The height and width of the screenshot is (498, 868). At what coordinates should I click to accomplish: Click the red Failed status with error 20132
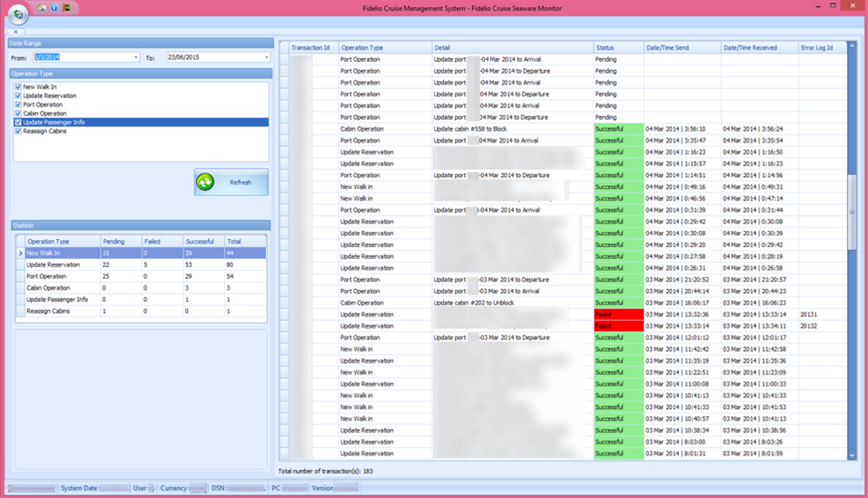[618, 325]
